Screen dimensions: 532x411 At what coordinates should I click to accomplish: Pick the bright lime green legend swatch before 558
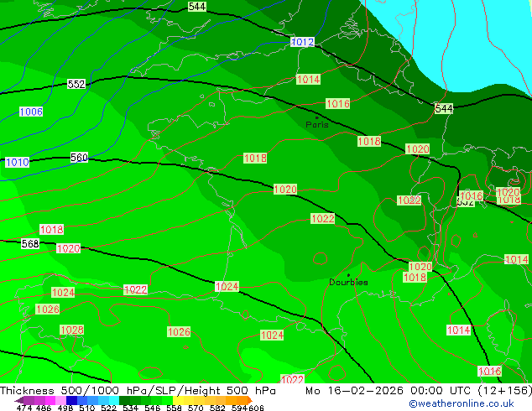(167, 400)
